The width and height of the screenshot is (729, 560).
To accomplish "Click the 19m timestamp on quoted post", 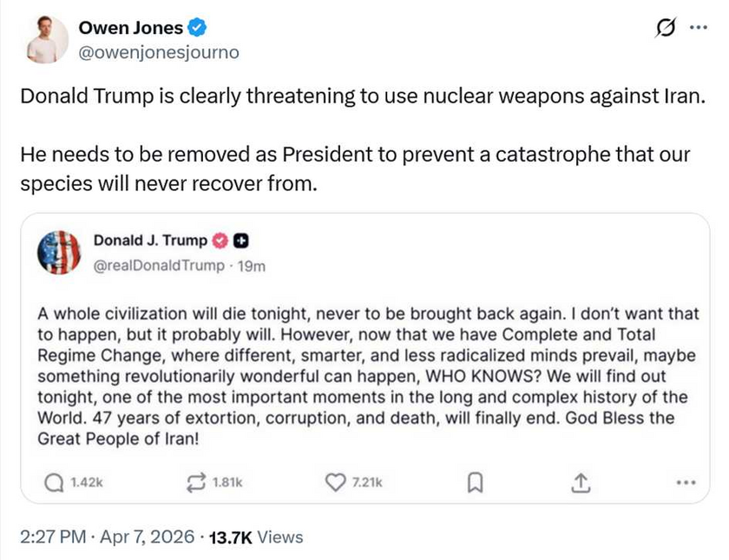I will pos(252,266).
